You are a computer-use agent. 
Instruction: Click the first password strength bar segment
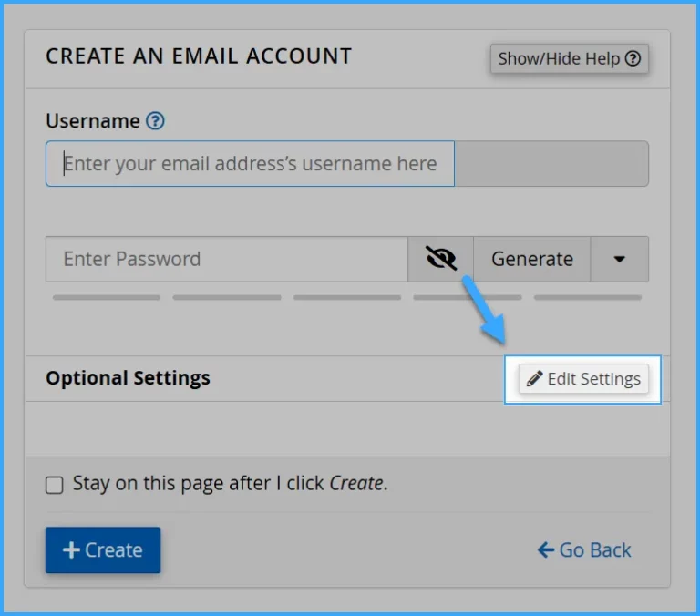click(107, 297)
